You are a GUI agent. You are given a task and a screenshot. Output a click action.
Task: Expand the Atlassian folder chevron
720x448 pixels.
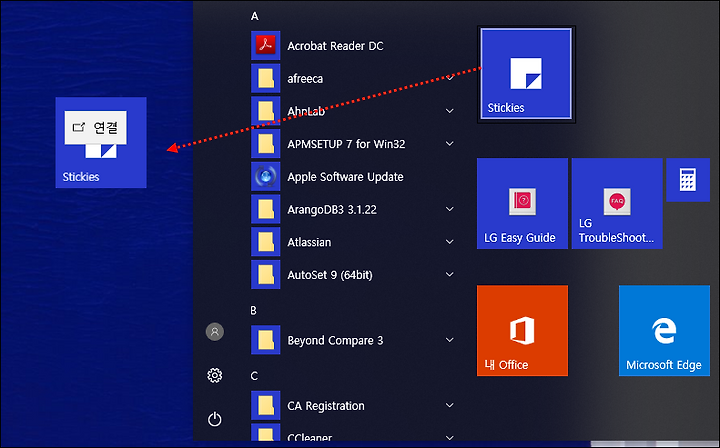point(450,242)
